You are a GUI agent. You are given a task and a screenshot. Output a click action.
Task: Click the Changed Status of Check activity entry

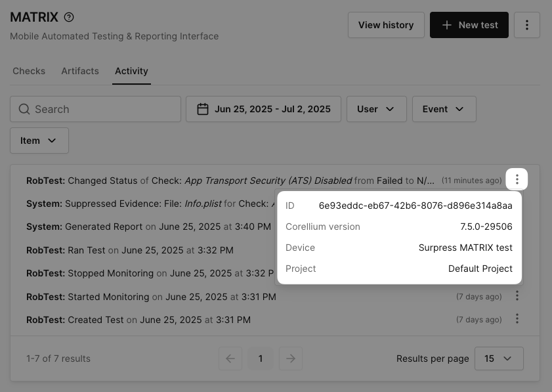point(230,181)
